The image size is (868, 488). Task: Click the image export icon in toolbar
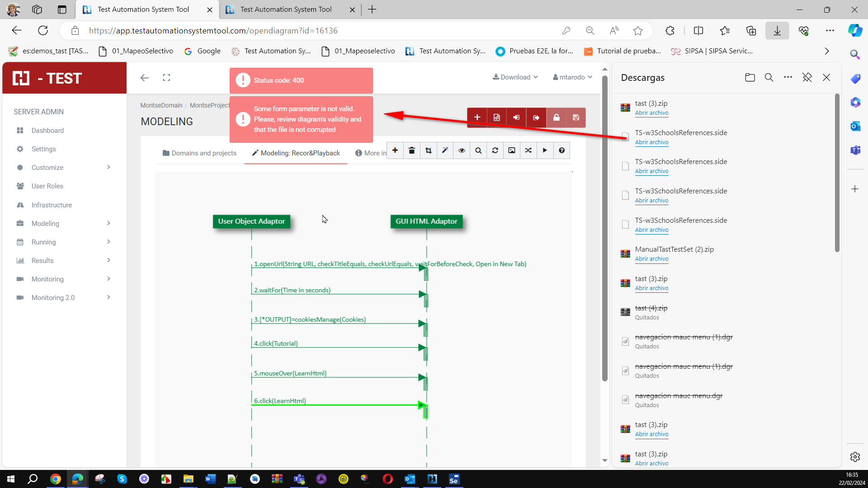(x=512, y=150)
